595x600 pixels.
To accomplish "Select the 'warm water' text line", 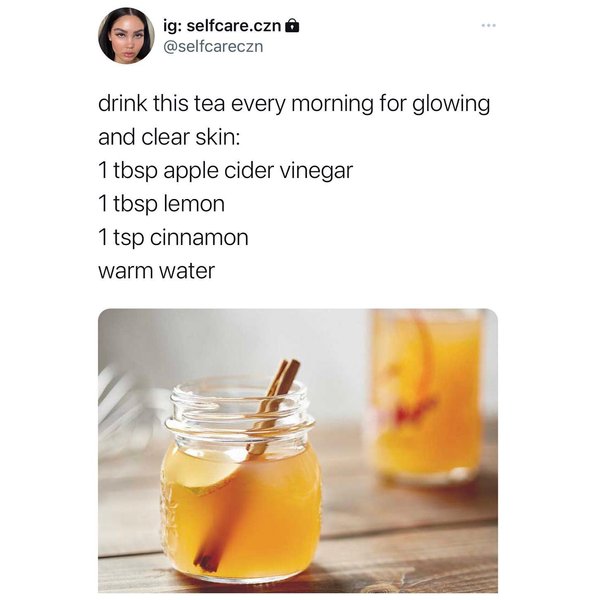I will [156, 271].
